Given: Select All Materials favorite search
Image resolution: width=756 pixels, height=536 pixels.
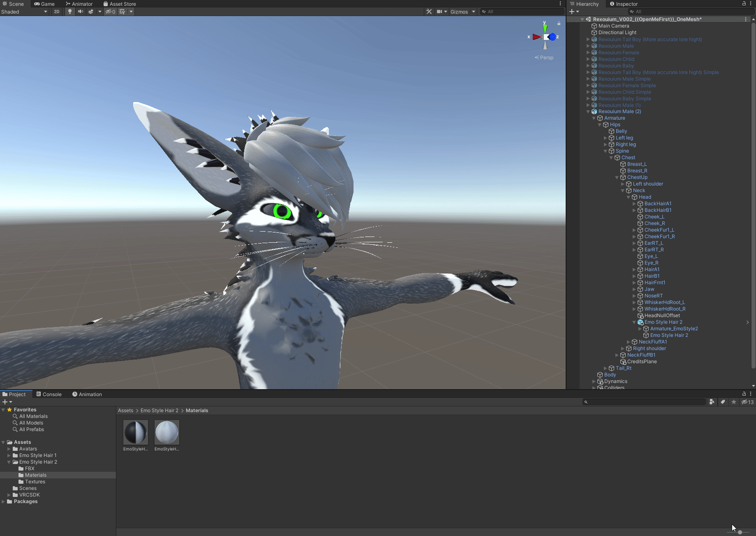Looking at the screenshot, I should tap(33, 416).
